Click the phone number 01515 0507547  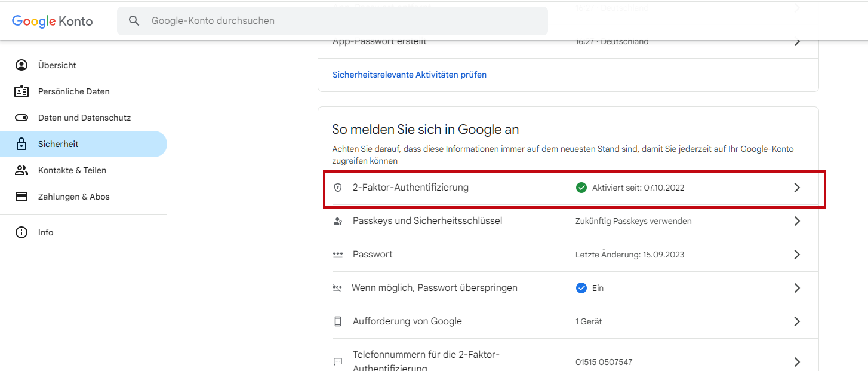(x=604, y=362)
